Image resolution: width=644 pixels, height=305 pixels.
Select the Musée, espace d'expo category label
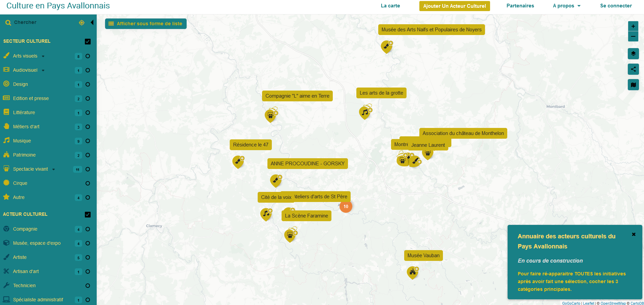click(x=37, y=243)
